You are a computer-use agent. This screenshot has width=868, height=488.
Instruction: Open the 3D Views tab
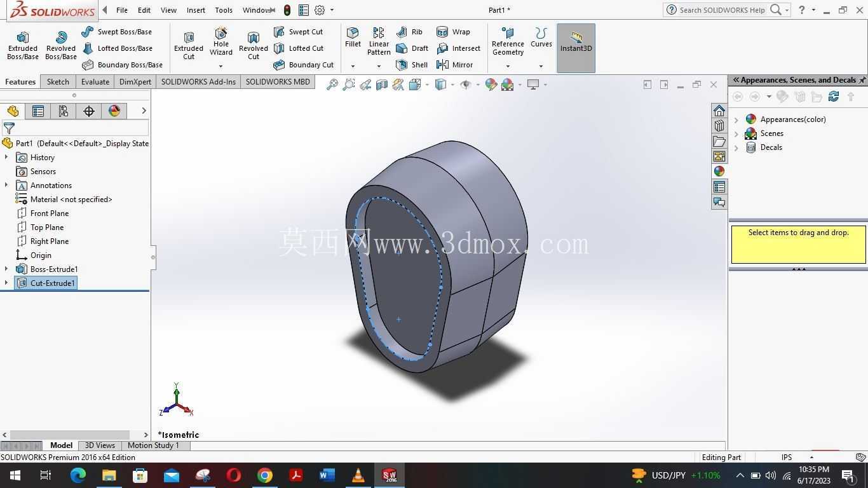click(x=100, y=445)
